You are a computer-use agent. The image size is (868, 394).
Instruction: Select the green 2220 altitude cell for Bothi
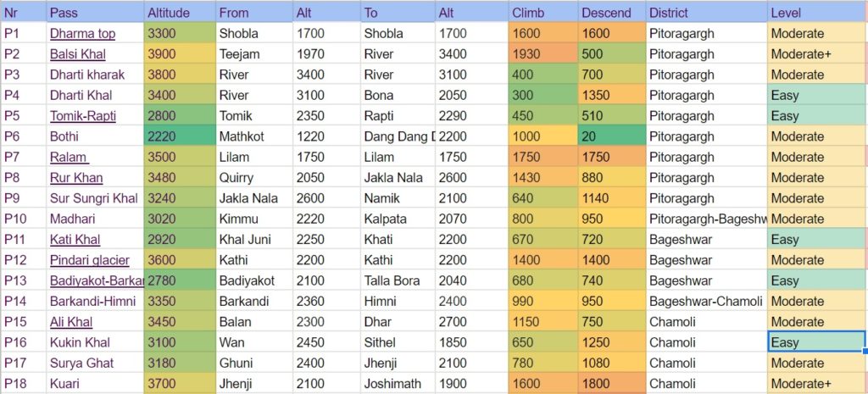pyautogui.click(x=180, y=136)
